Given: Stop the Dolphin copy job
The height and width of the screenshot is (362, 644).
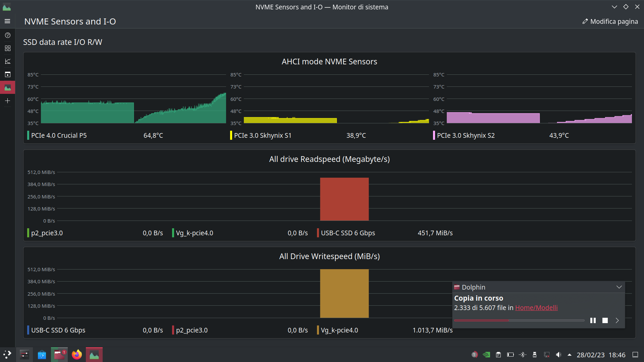Looking at the screenshot, I should pyautogui.click(x=605, y=320).
